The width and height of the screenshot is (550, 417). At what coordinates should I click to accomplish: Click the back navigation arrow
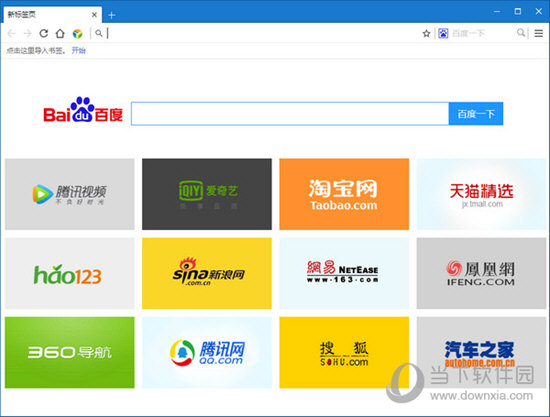pyautogui.click(x=11, y=33)
